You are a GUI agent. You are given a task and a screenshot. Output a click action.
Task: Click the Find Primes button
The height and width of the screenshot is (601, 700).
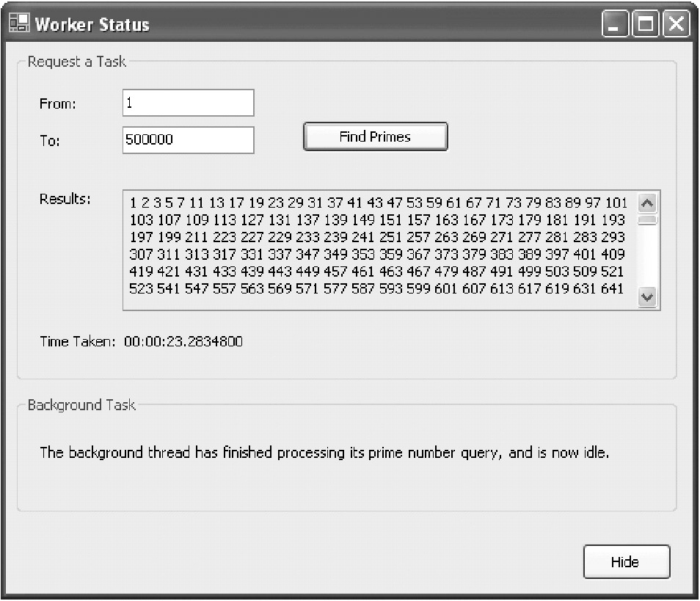coord(375,136)
